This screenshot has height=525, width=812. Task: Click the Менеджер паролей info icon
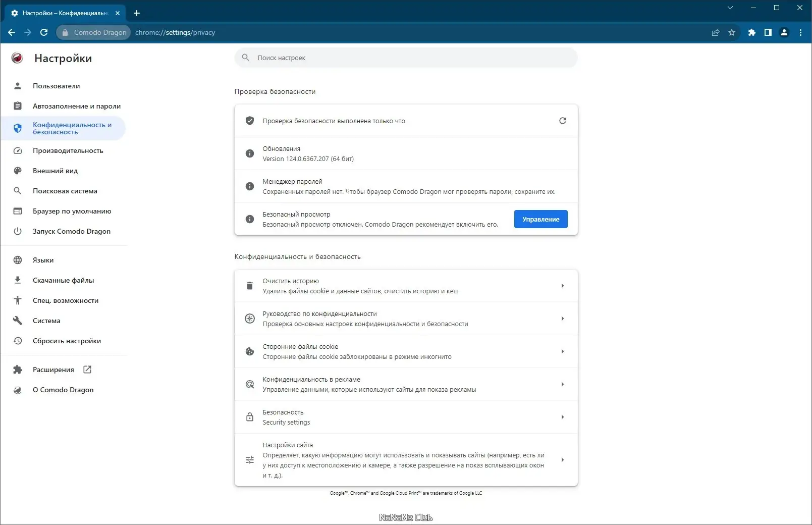click(x=249, y=186)
